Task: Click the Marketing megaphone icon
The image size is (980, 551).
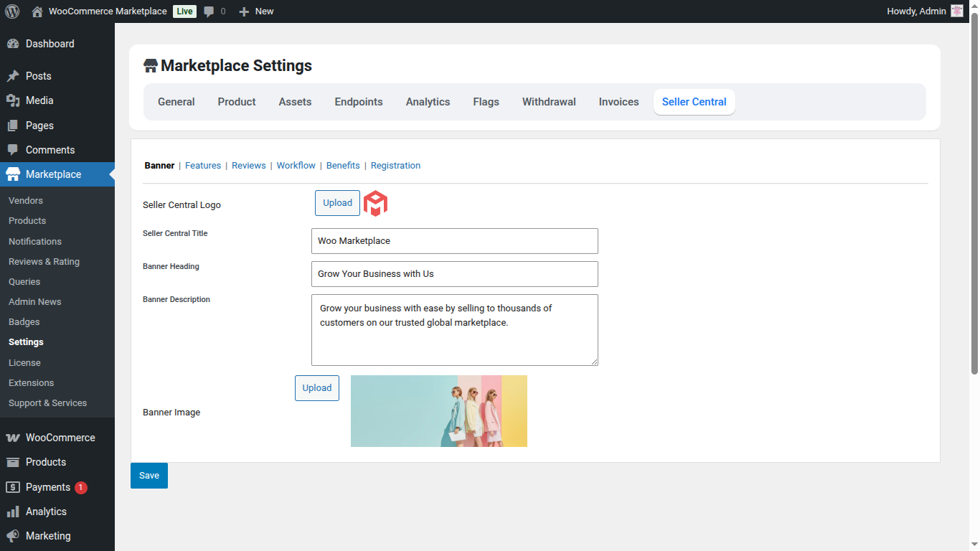Action: click(x=13, y=536)
